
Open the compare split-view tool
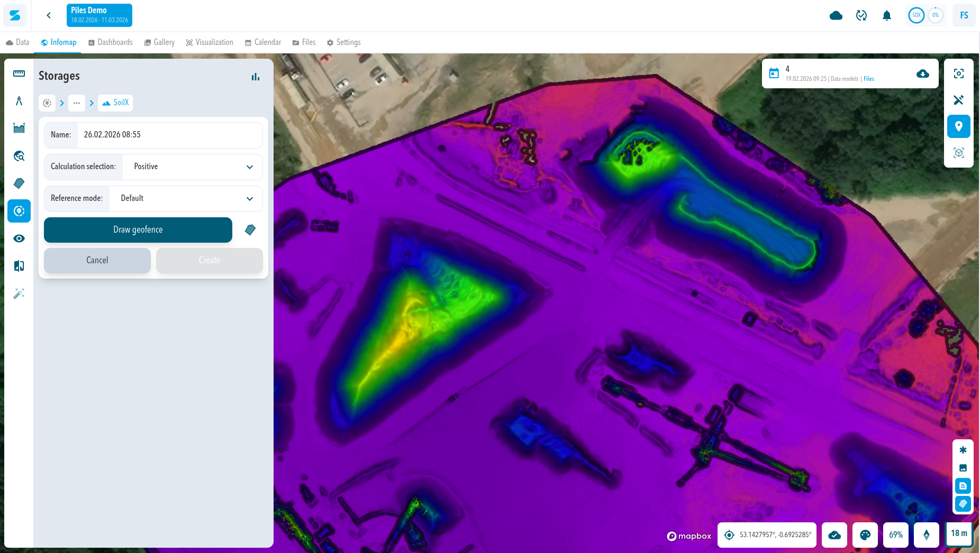pyautogui.click(x=19, y=266)
